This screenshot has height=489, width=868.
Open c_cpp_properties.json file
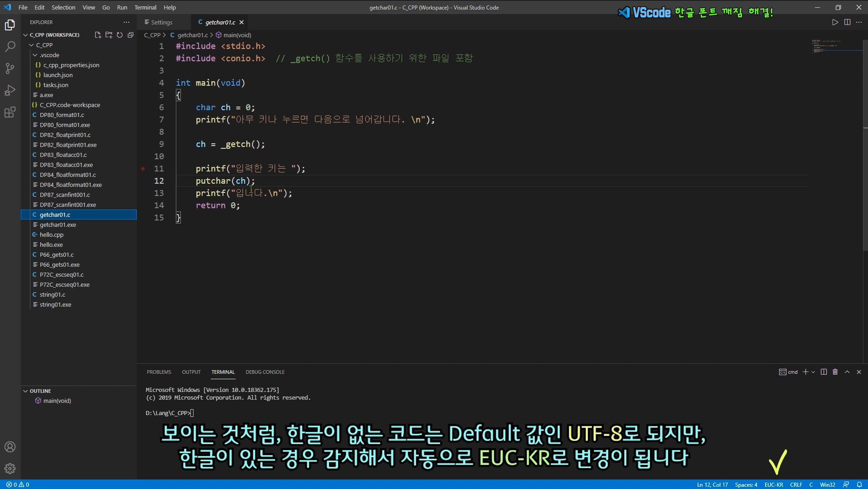click(71, 65)
